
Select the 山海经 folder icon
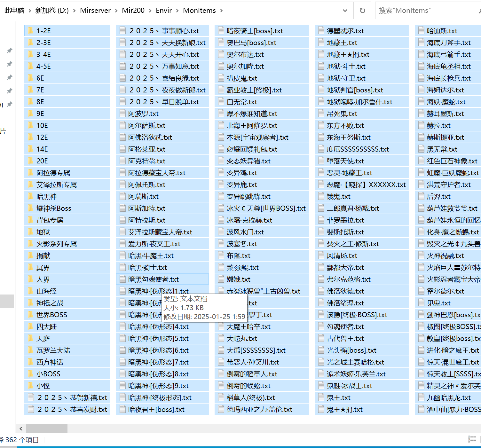tap(31, 291)
